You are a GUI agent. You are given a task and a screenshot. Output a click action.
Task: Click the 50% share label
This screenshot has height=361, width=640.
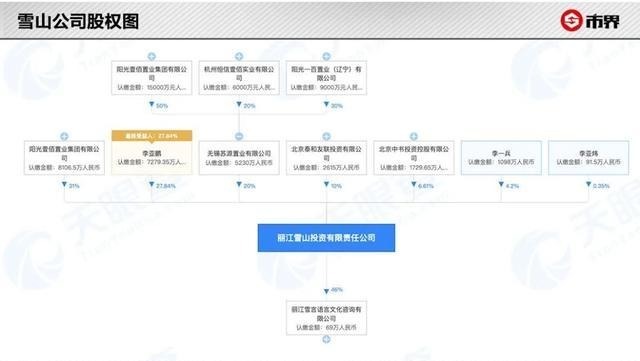click(x=162, y=106)
